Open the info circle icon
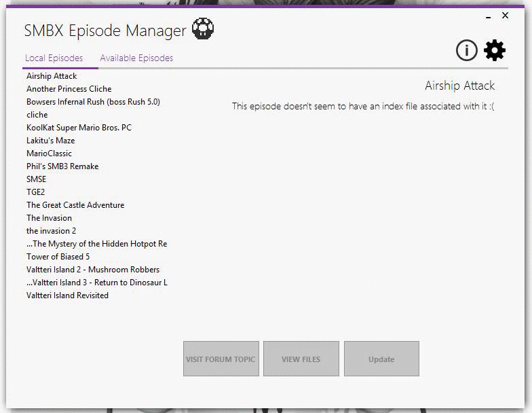 tap(467, 50)
